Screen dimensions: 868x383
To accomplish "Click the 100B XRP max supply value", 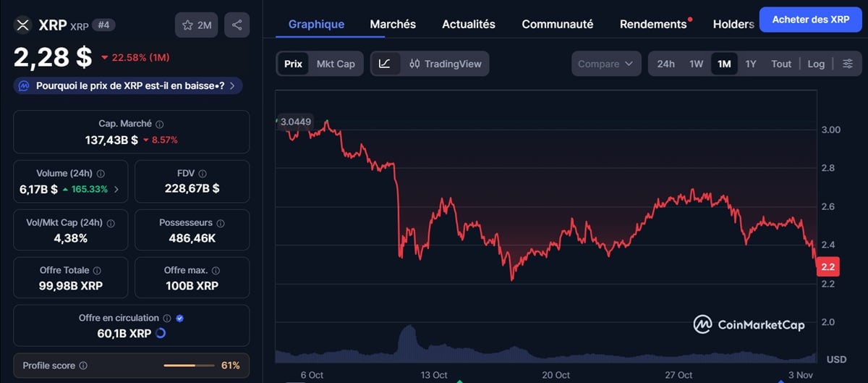I will tap(192, 286).
